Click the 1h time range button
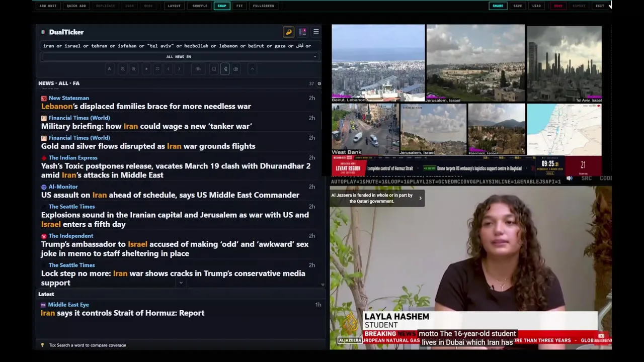Screen dimensions: 644x362 [x=198, y=69]
